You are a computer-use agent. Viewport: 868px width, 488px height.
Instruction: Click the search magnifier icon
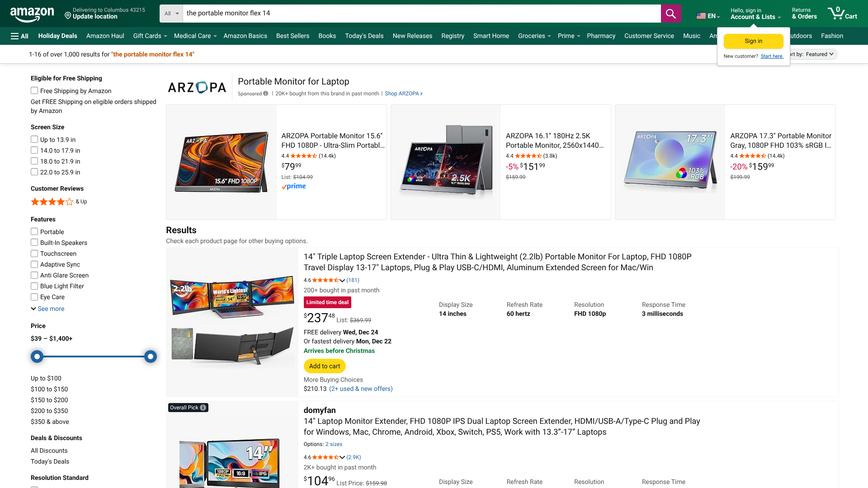(x=671, y=14)
